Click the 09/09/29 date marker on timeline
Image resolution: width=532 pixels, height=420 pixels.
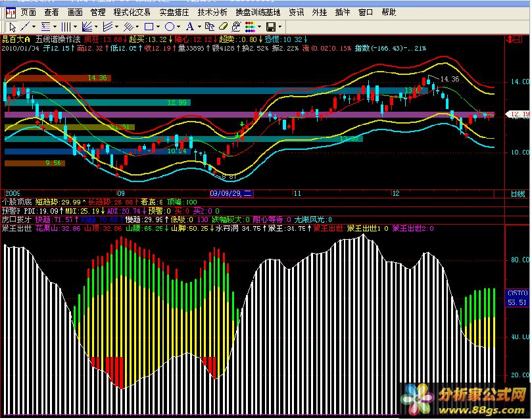click(x=230, y=194)
